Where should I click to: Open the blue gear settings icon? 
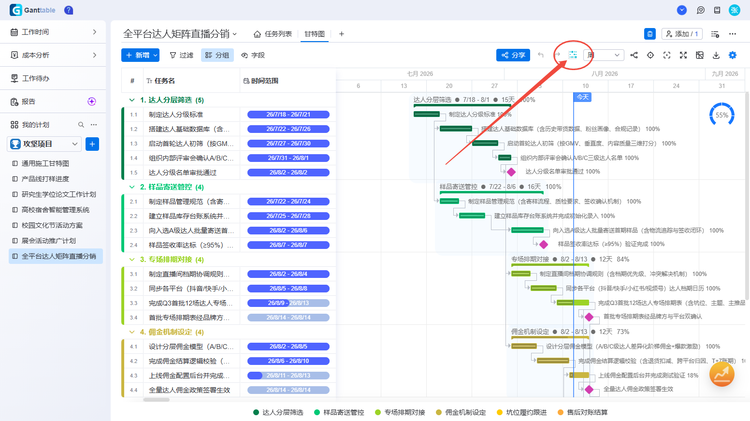[732, 55]
